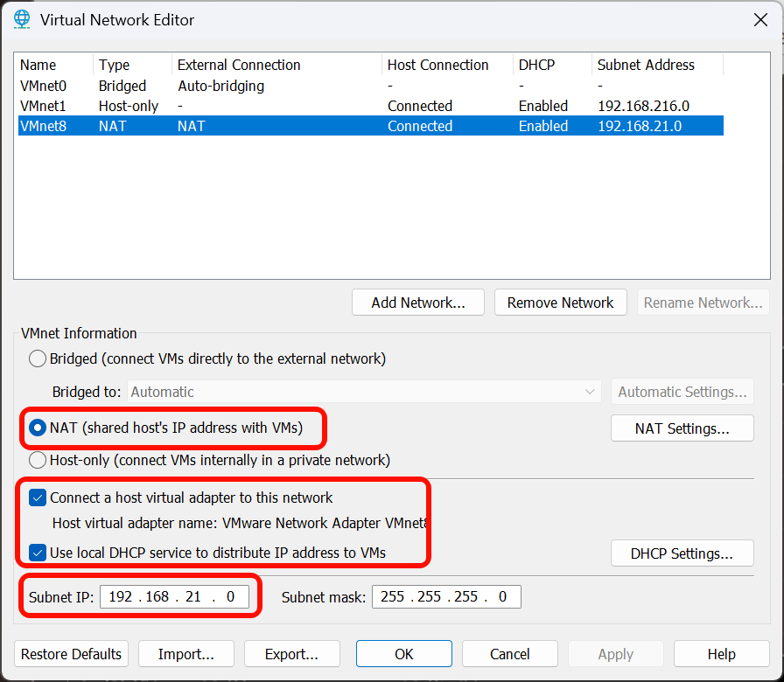Viewport: 784px width, 682px height.
Task: Open the Bridged to dropdown
Action: (x=364, y=392)
